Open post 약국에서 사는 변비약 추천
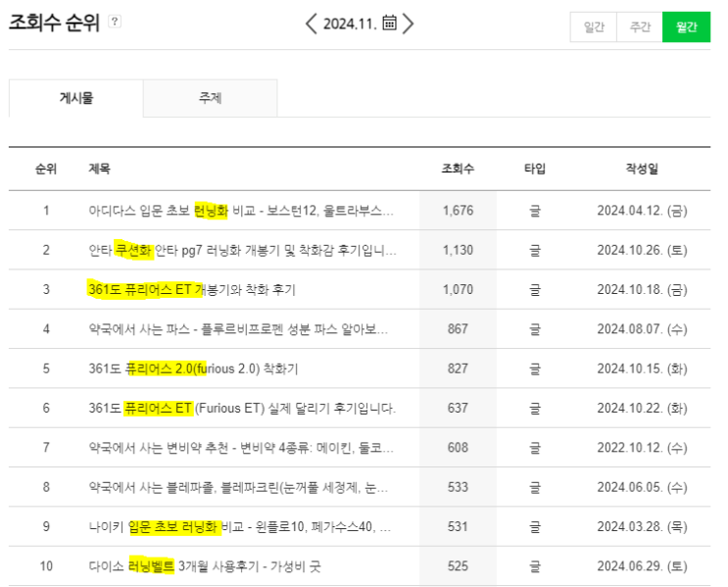The image size is (728, 587). click(x=241, y=448)
